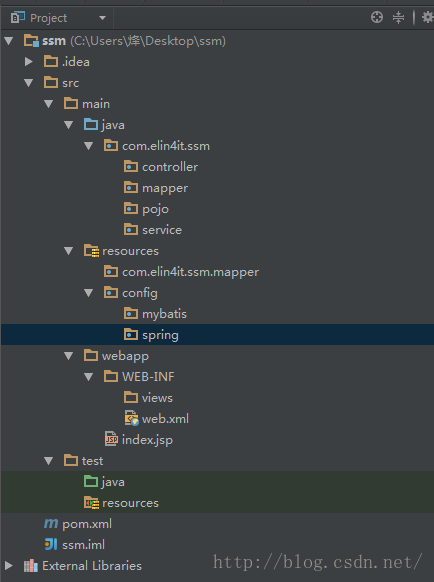Open the project view settings gear
The width and height of the screenshot is (434, 582).
pyautogui.click(x=428, y=17)
